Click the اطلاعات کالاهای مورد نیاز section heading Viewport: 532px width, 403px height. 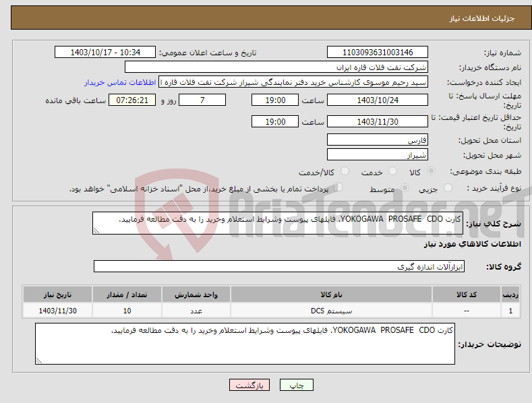(x=472, y=244)
